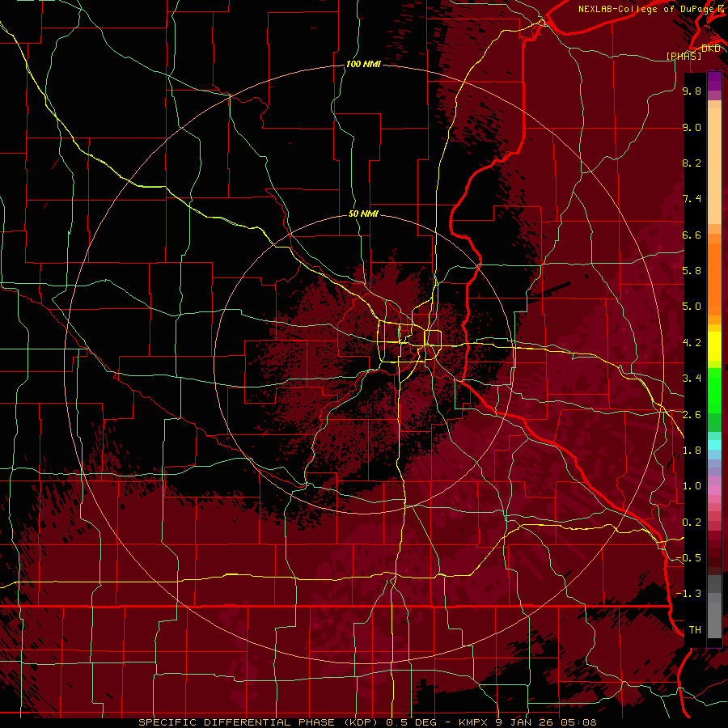Image resolution: width=728 pixels, height=728 pixels.
Task: Click the [PHAS] legend header label
Action: 684,56
